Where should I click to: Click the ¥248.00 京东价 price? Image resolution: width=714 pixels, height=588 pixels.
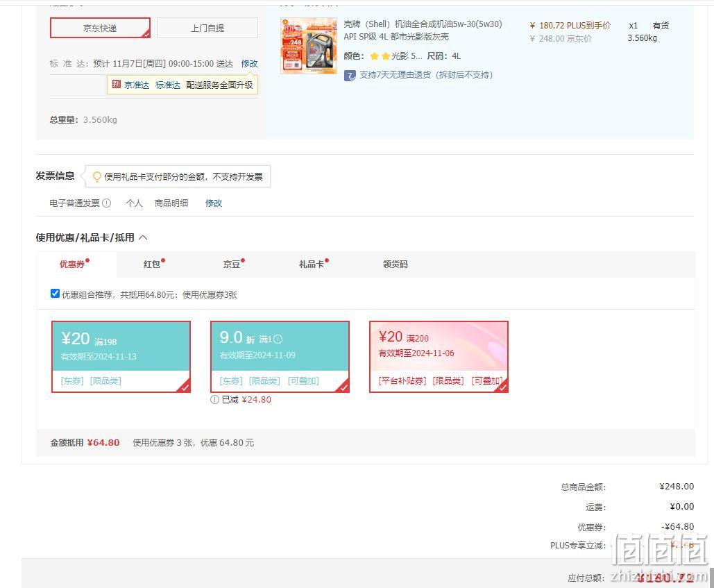click(561, 39)
